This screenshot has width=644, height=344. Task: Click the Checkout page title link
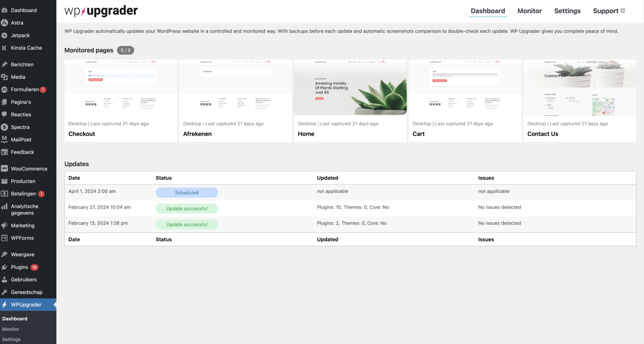82,134
